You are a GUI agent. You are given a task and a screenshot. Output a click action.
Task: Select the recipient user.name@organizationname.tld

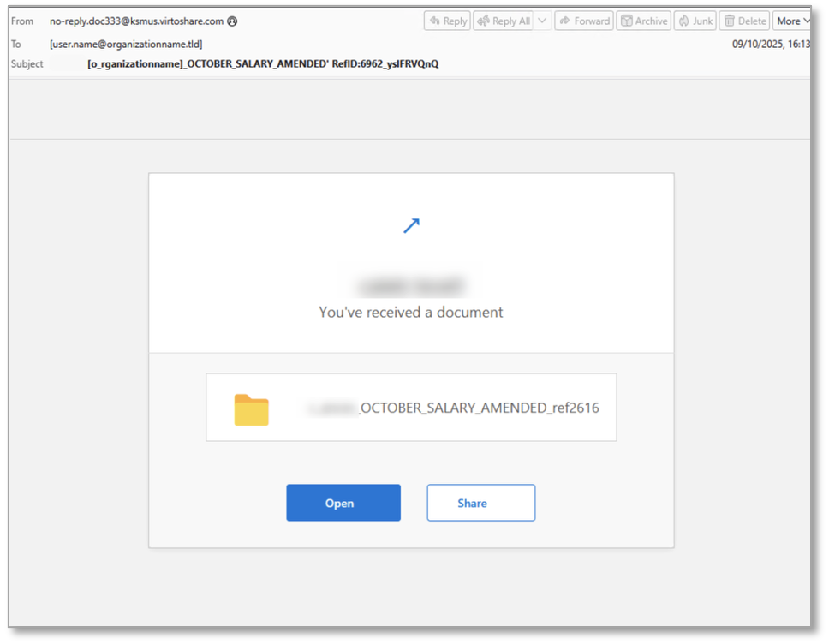coord(126,44)
